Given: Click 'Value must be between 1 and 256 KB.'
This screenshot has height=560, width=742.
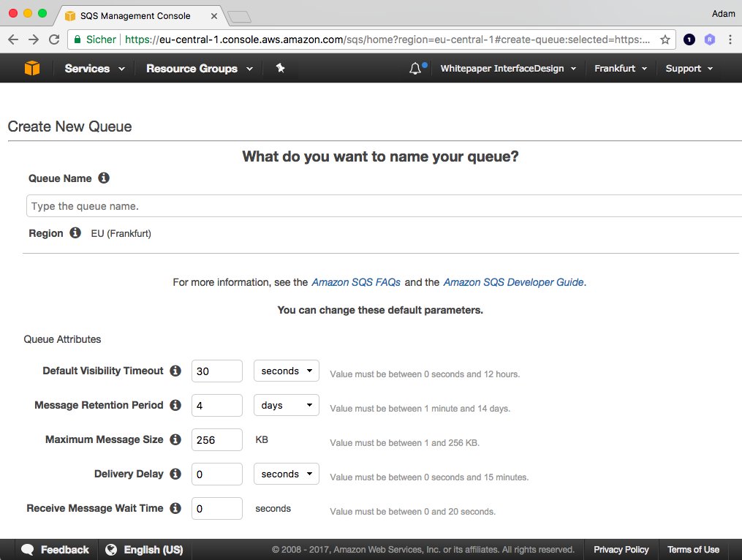Looking at the screenshot, I should click(x=404, y=443).
